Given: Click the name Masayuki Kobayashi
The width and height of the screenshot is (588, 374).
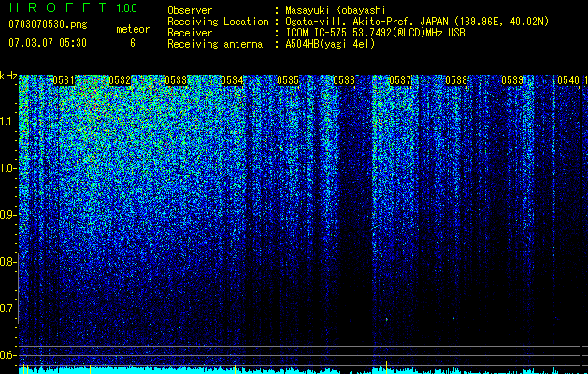Looking at the screenshot, I should coord(336,10).
